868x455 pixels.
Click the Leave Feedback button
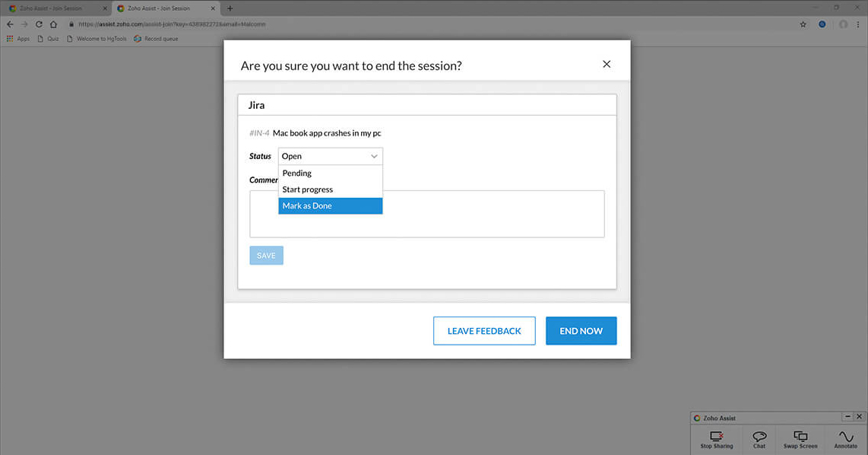click(484, 331)
